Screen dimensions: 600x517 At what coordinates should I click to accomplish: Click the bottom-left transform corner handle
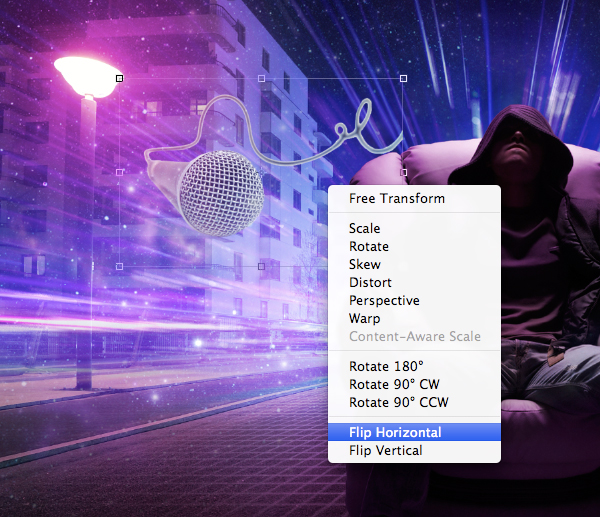(120, 266)
